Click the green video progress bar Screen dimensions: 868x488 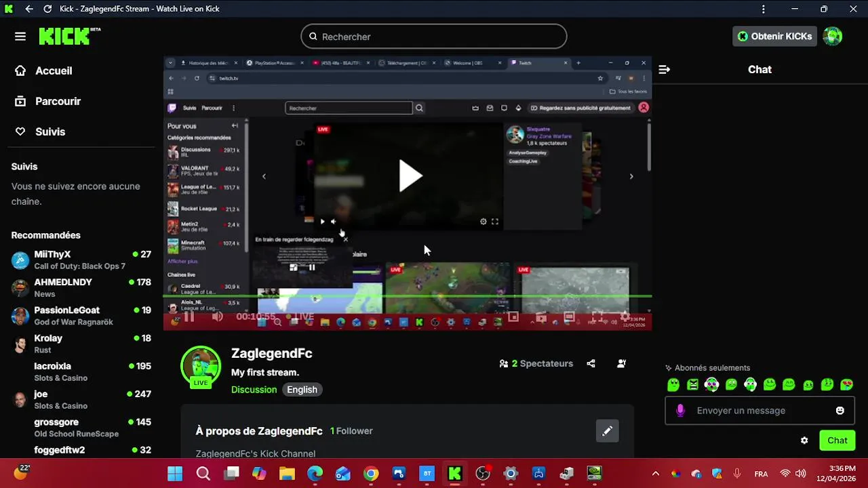tap(408, 296)
